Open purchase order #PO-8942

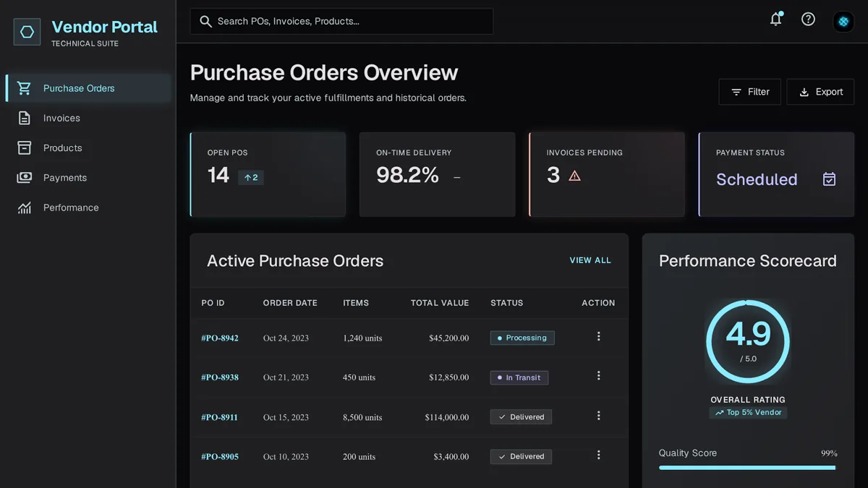[220, 338]
